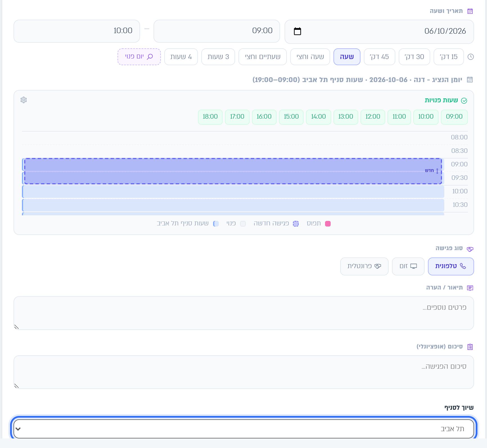Edit the date field 06/10/2026

[x=379, y=31]
